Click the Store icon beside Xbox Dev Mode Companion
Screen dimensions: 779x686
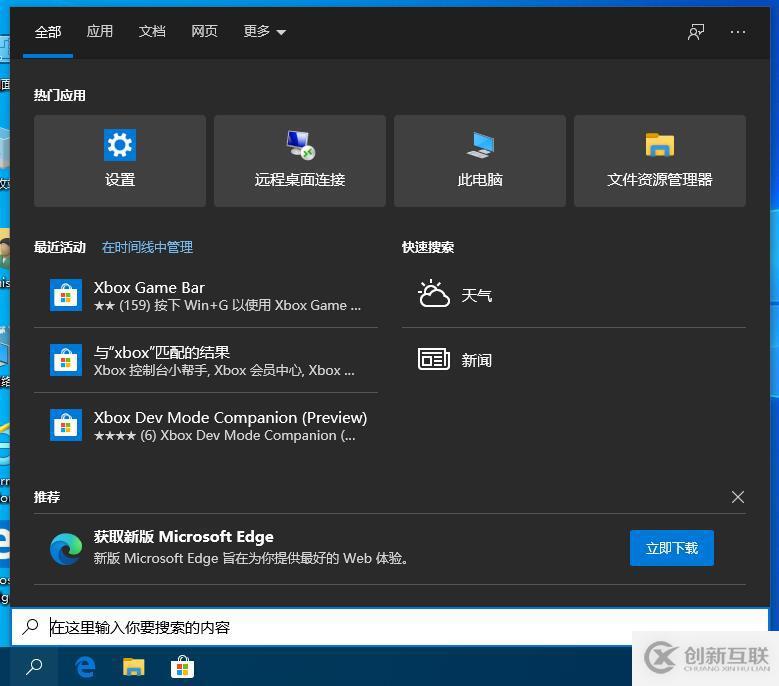point(66,425)
